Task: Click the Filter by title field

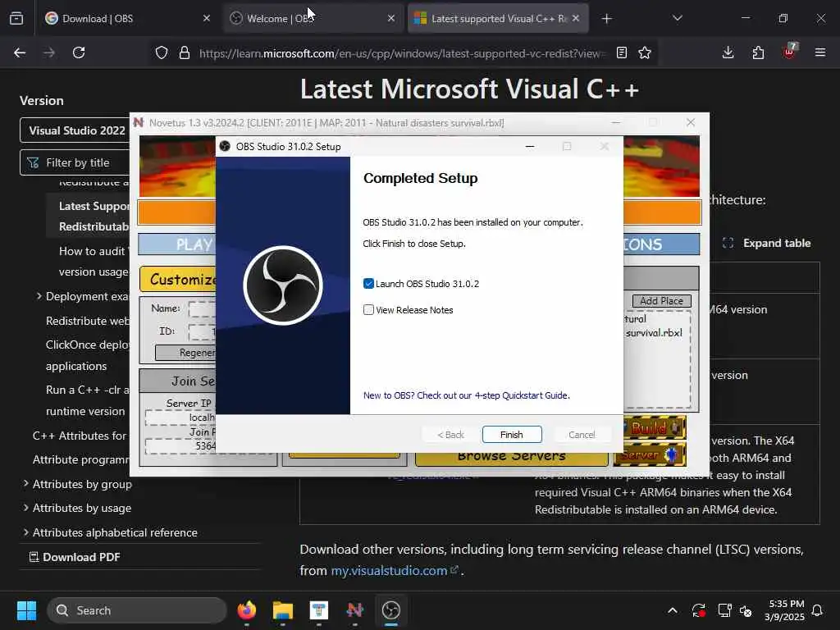Action: pos(75,162)
